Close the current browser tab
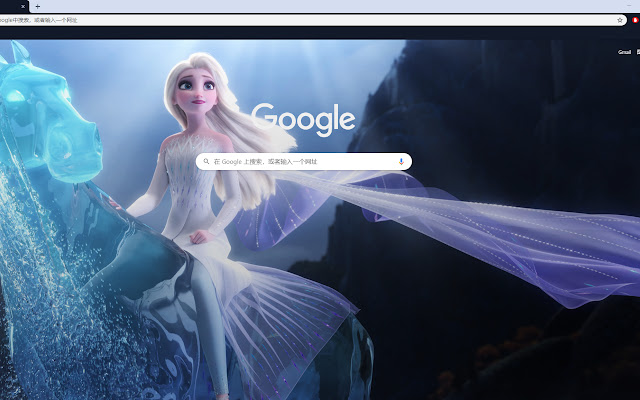The image size is (640, 400). click(x=23, y=7)
